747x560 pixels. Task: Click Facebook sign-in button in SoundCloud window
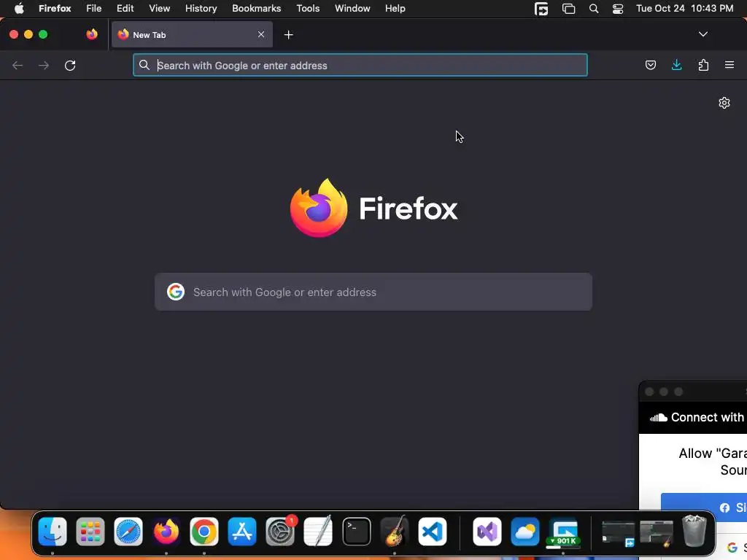click(704, 507)
